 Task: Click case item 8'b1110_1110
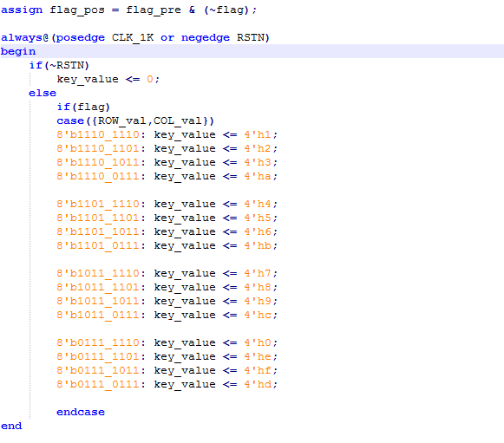pos(98,134)
